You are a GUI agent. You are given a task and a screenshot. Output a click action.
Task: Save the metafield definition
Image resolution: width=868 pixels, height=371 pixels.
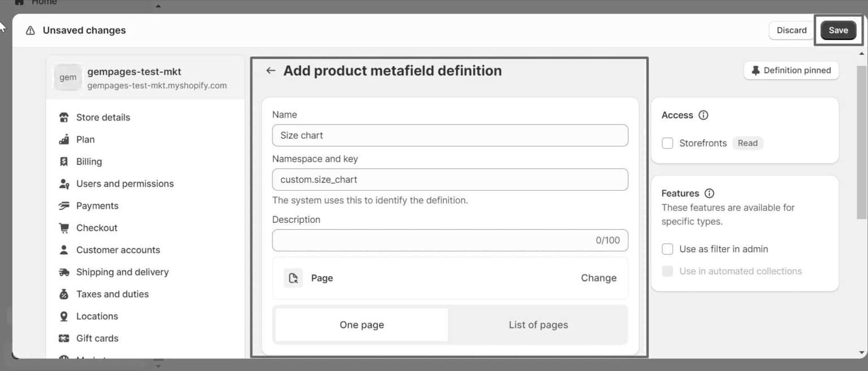click(x=838, y=31)
